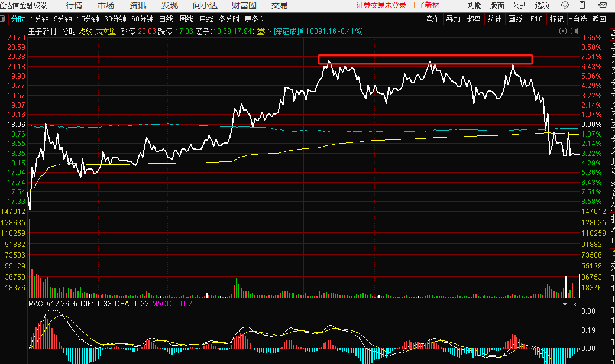The image size is (615, 364).
Task: Click the 18.96 baseline price on left axis
Action: click(17, 124)
